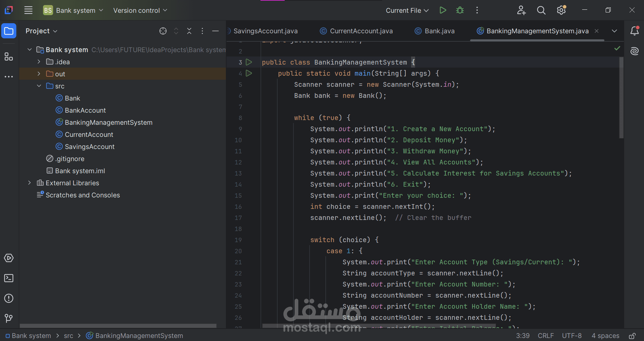This screenshot has height=341, width=644.
Task: Open Code With Me user icon
Action: pos(521,10)
